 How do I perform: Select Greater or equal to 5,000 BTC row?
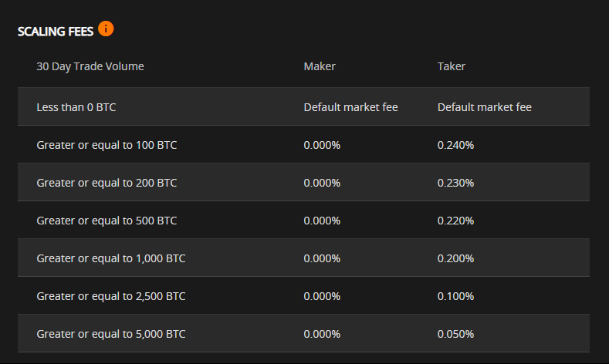click(x=303, y=333)
